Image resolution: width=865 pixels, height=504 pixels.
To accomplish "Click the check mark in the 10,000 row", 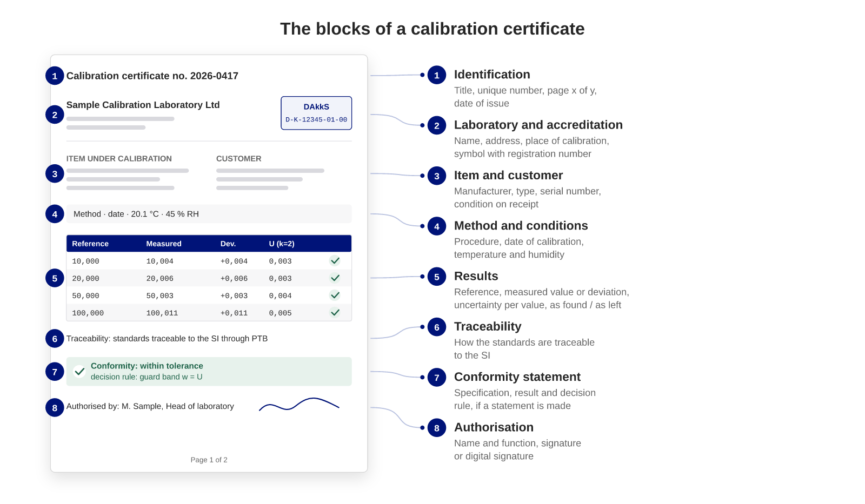I will pyautogui.click(x=335, y=261).
